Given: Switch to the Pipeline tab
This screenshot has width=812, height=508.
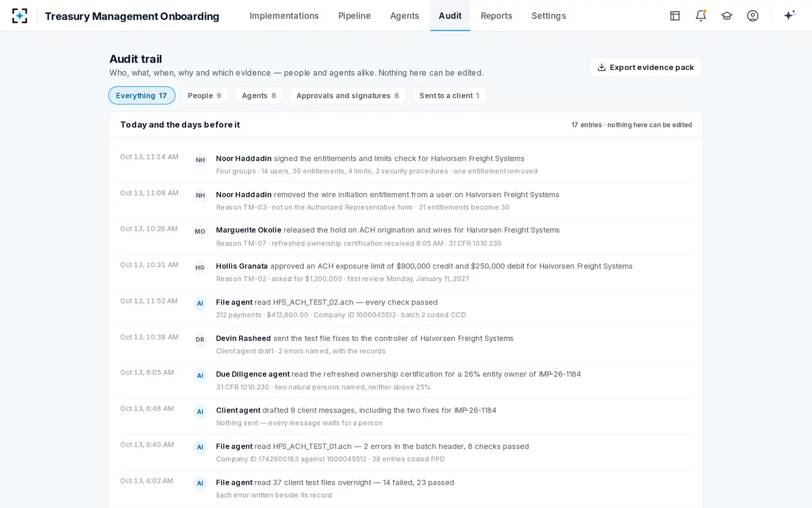Looking at the screenshot, I should click(355, 16).
